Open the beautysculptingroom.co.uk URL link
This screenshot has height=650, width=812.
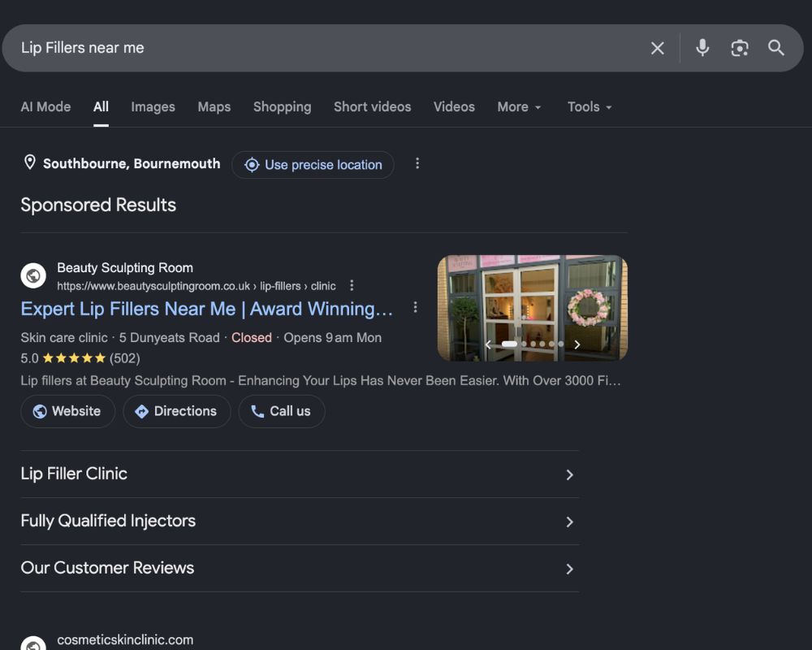[197, 286]
